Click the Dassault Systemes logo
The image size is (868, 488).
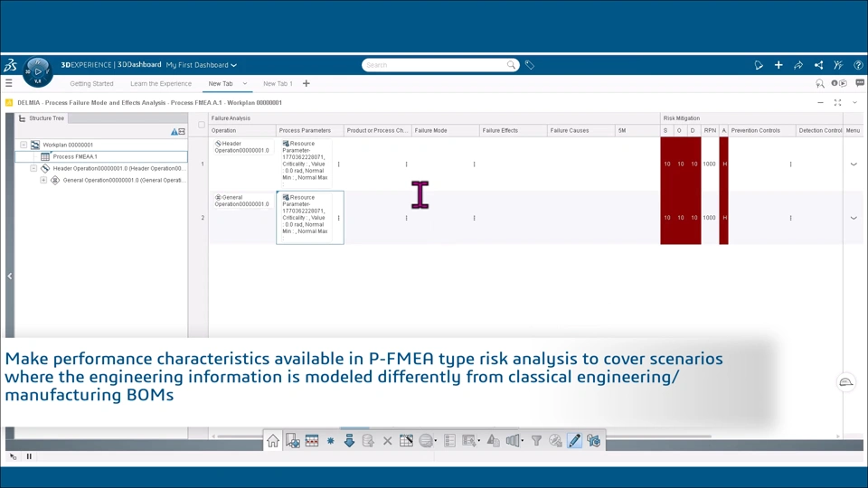[x=11, y=65]
